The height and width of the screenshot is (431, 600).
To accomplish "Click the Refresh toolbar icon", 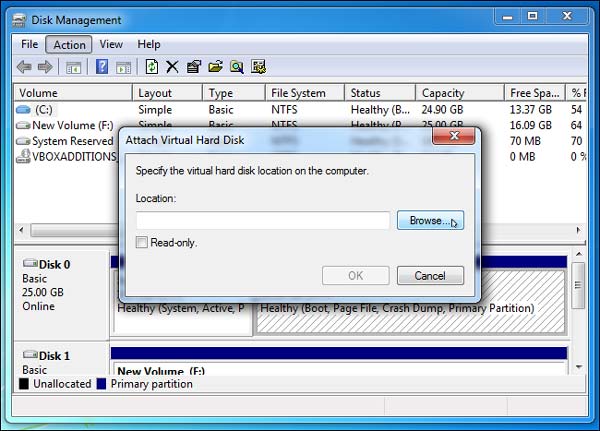I will [152, 67].
